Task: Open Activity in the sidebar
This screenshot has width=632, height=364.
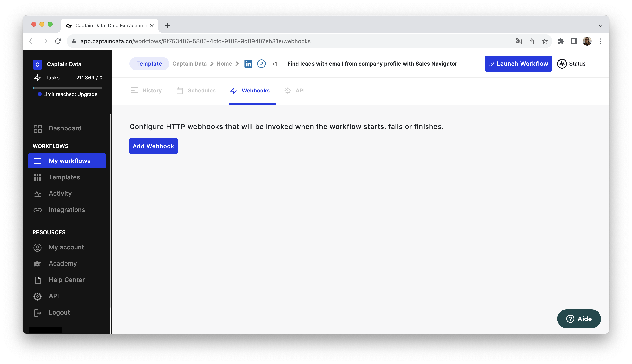Action: [x=67, y=193]
